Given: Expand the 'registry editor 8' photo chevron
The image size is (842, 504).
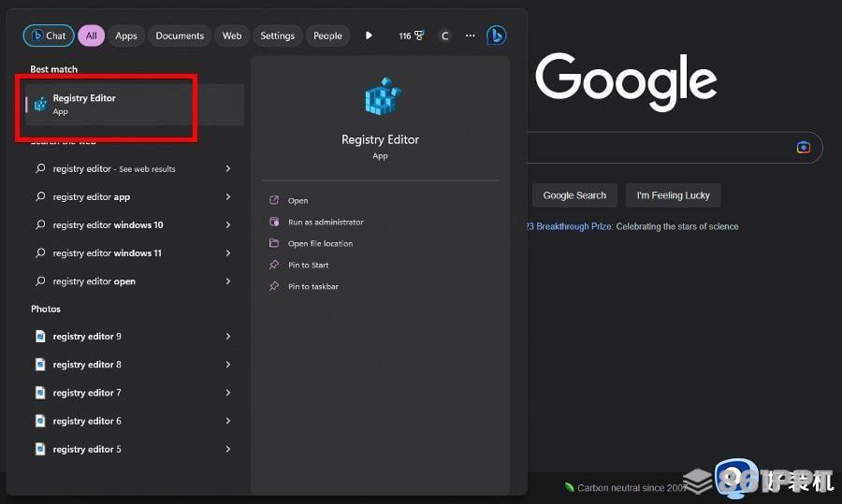Looking at the screenshot, I should pyautogui.click(x=228, y=365).
